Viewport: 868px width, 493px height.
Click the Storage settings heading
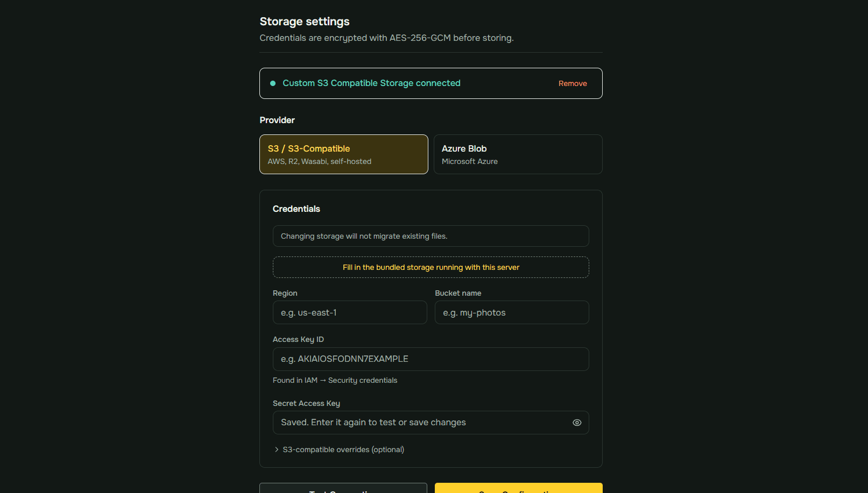(x=305, y=22)
